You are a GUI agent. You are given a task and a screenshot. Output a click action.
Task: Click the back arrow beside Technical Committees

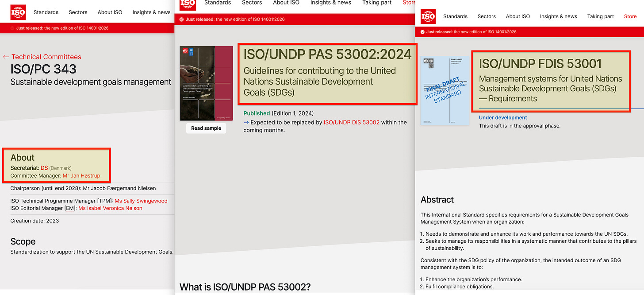pyautogui.click(x=6, y=57)
